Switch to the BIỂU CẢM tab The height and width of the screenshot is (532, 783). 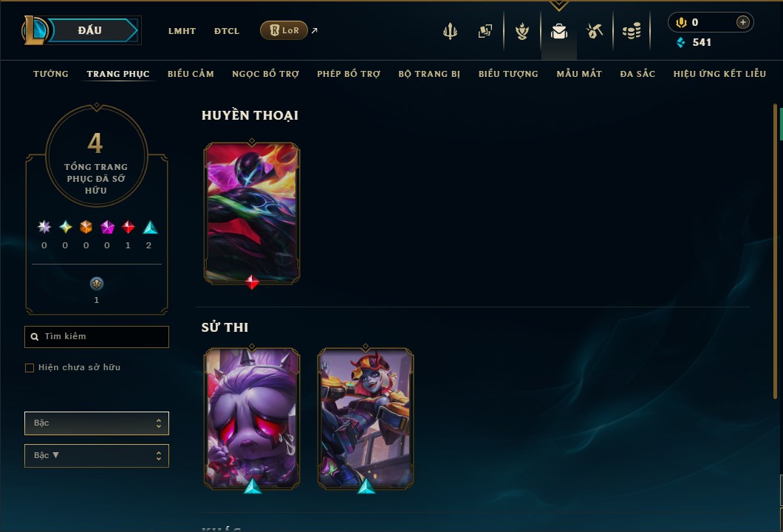[x=191, y=74]
